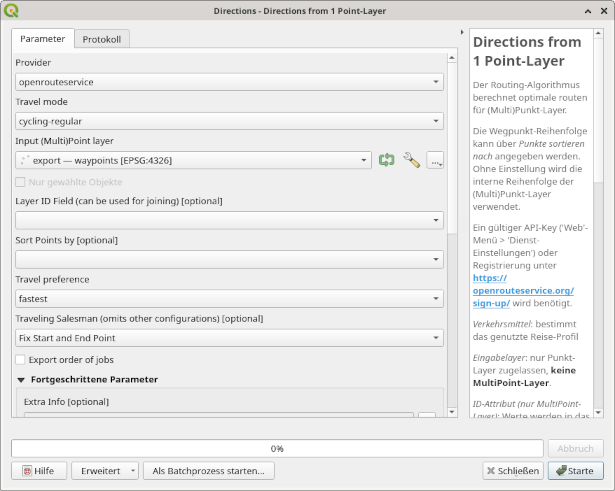Collapse Fortgeschrittene Parameter section
The image size is (615, 491).
pyautogui.click(x=22, y=380)
